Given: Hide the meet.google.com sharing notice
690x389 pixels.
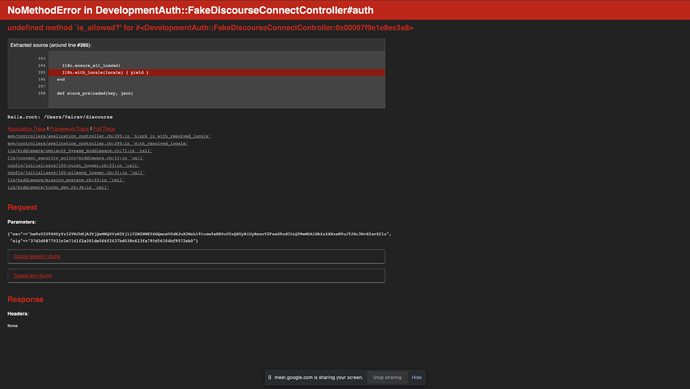Looking at the screenshot, I should pyautogui.click(x=417, y=378).
